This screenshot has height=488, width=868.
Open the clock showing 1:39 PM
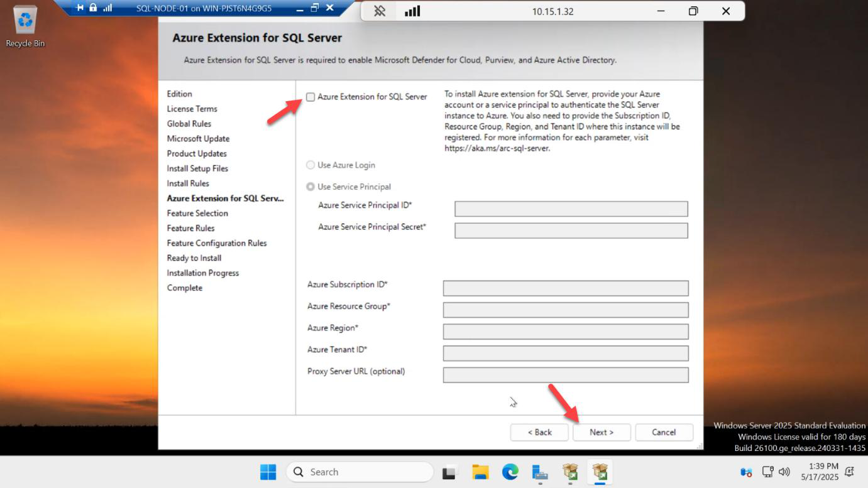click(819, 472)
